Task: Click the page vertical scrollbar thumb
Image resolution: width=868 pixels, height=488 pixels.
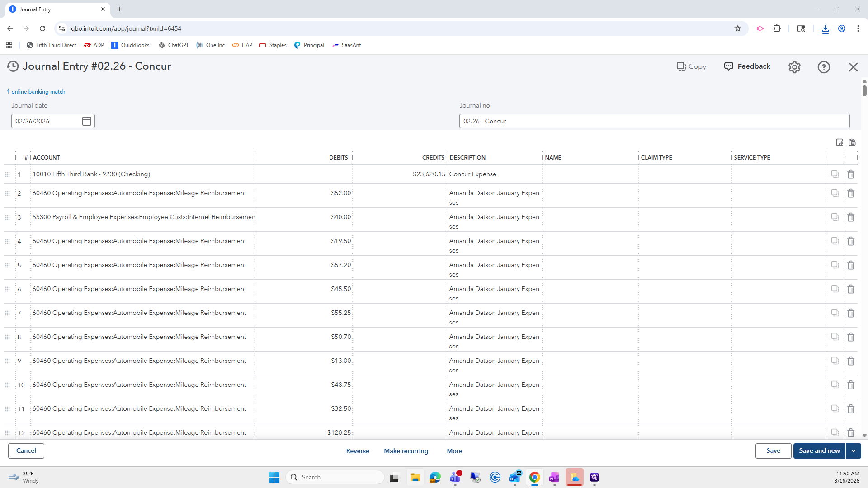Action: 864,90
